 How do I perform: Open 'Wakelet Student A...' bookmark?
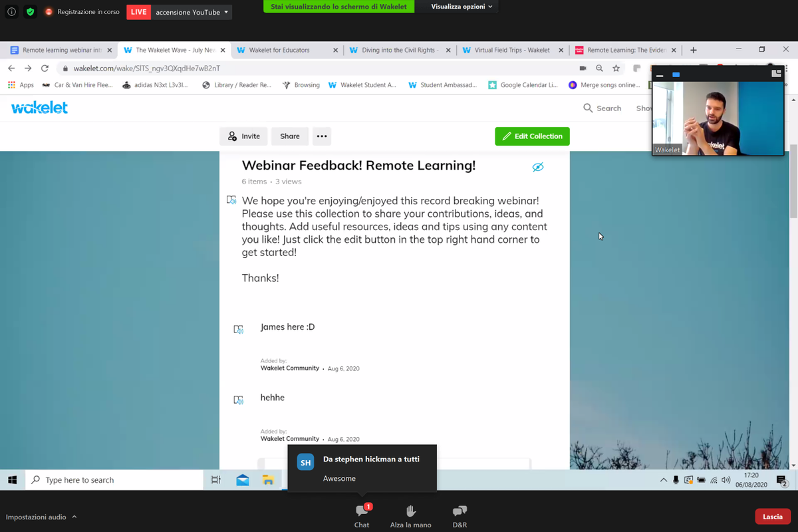362,85
